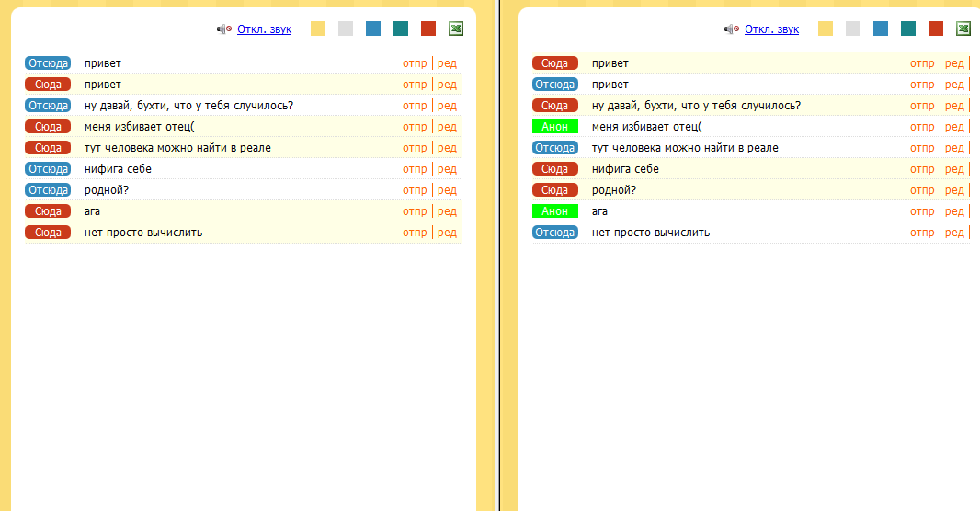Pick the red theme swatch in left panel
Screen dimensions: 980x511
coord(428,28)
